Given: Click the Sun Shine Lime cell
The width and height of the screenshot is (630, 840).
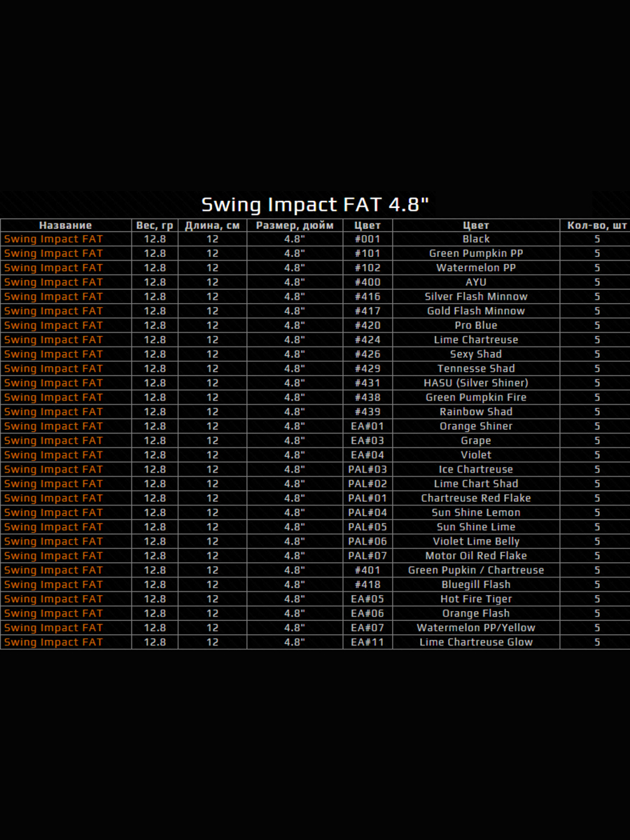Looking at the screenshot, I should tap(476, 526).
